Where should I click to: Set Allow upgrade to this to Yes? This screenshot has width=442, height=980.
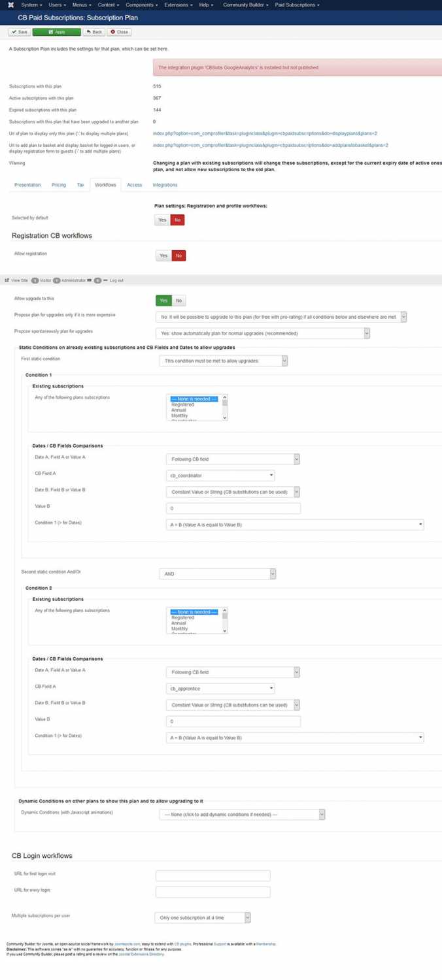coord(163,301)
